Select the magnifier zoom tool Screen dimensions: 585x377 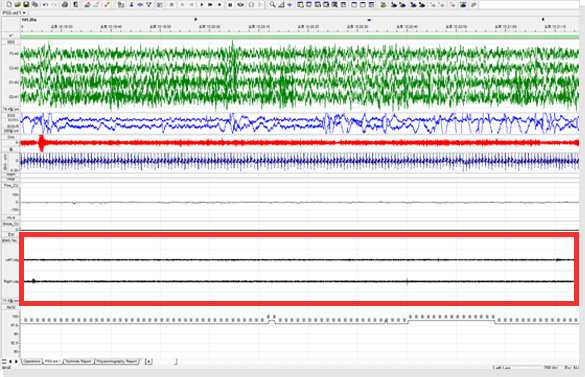(273, 4)
